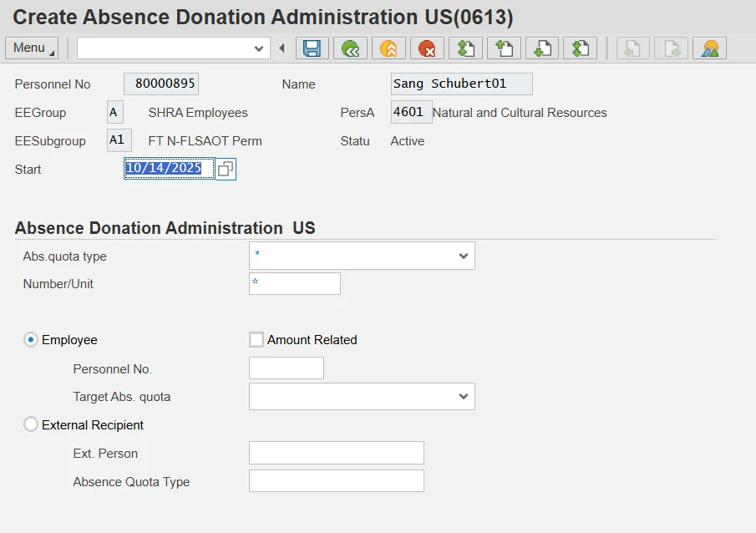Screen dimensions: 756x533
Task: Open the Target Abs. quota dropdown
Action: pyautogui.click(x=464, y=397)
